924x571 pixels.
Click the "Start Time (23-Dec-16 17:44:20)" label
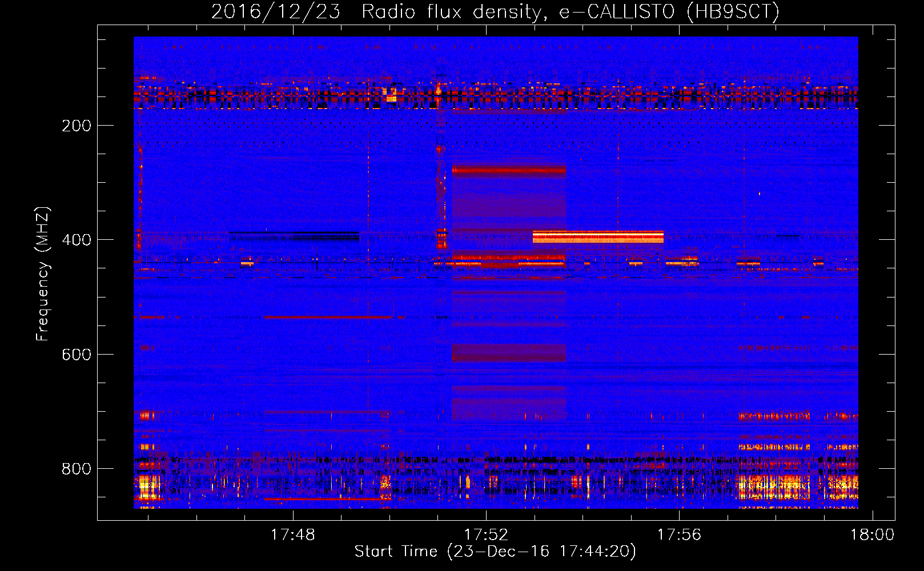click(495, 552)
